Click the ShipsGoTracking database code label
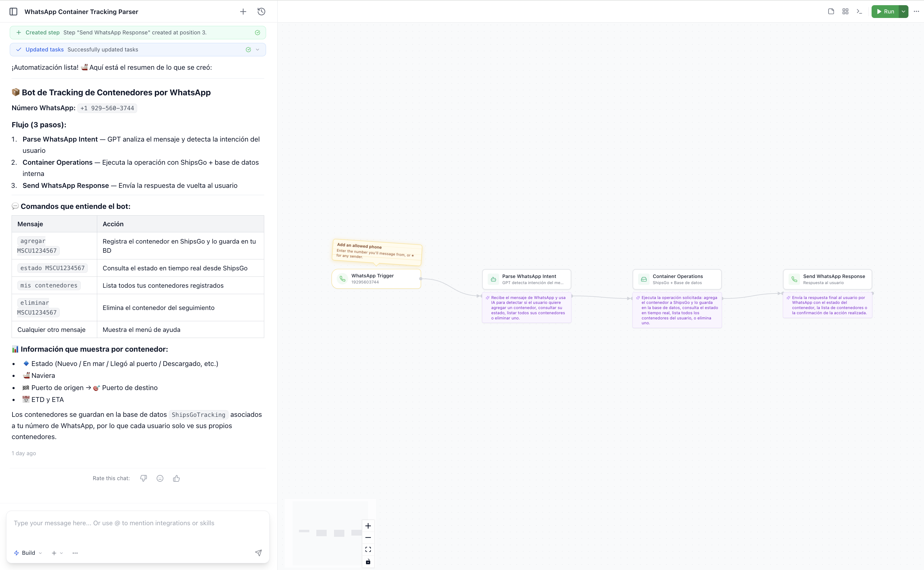 pos(198,415)
